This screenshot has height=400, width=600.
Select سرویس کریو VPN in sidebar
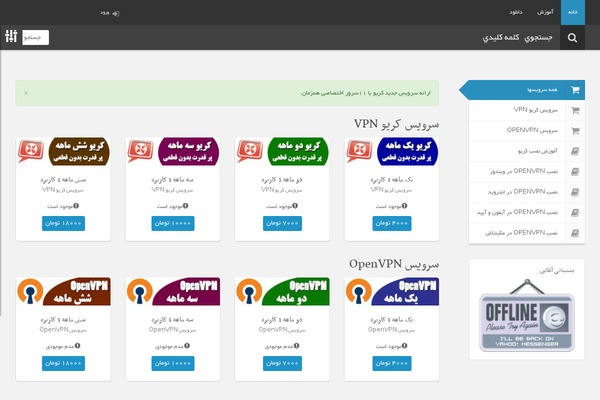[x=527, y=110]
